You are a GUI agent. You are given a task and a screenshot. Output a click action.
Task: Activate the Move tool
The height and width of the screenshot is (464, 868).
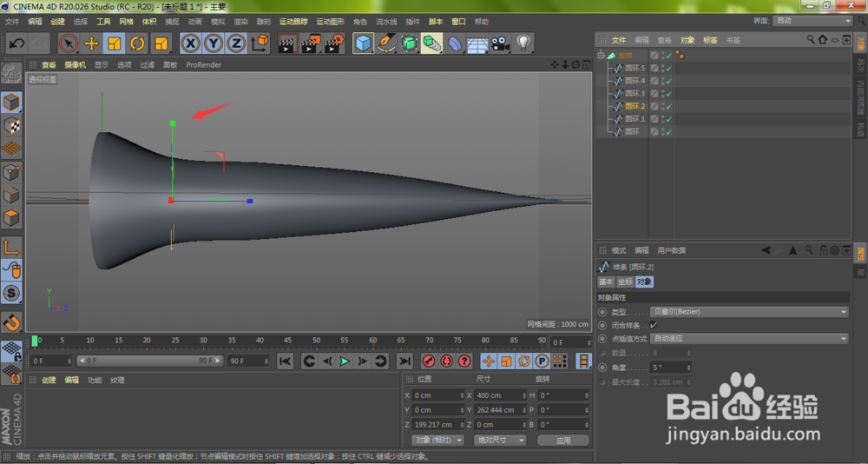(91, 43)
